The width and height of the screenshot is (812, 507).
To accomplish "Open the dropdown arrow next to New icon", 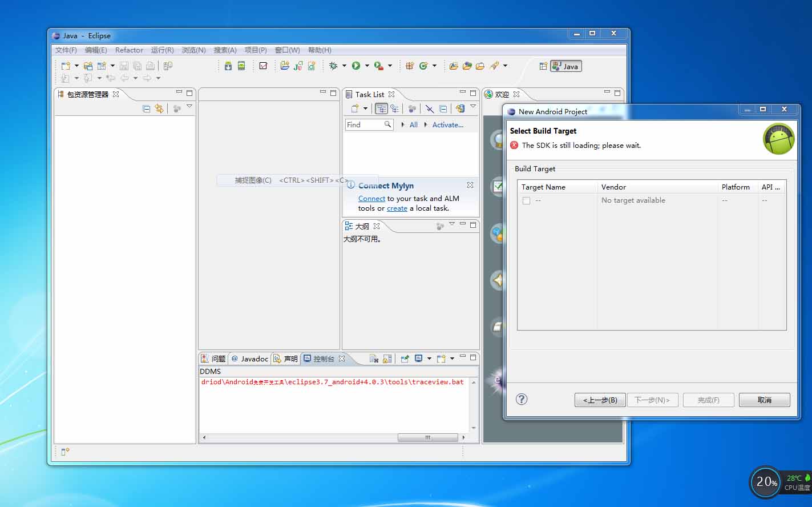I will click(76, 66).
